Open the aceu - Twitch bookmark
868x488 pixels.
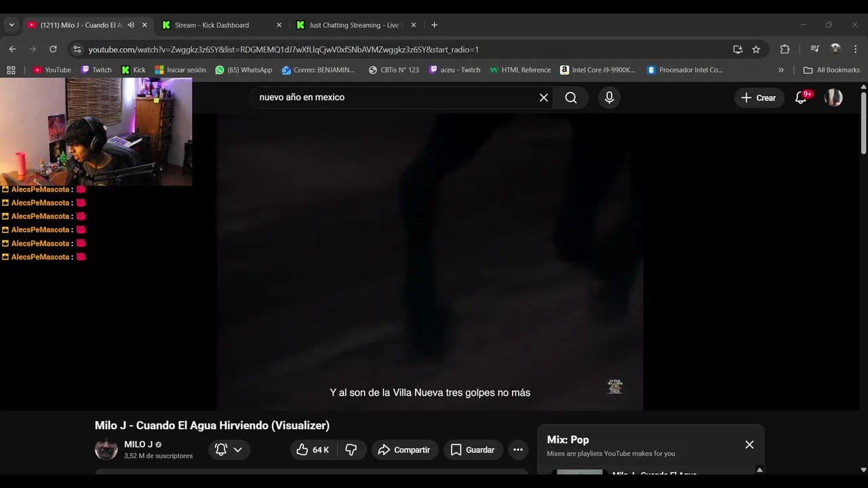pyautogui.click(x=455, y=70)
